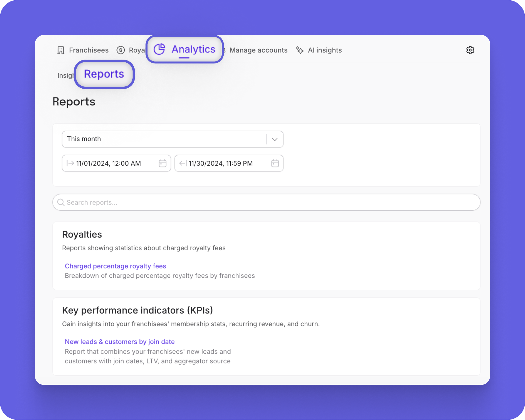Viewport: 525px width, 420px height.
Task: Open the end date calendar picker icon
Action: [275, 163]
